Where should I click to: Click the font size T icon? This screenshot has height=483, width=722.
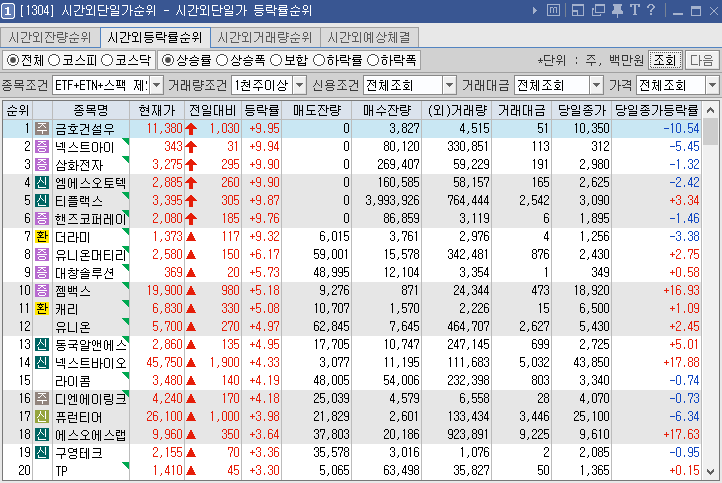coord(635,10)
